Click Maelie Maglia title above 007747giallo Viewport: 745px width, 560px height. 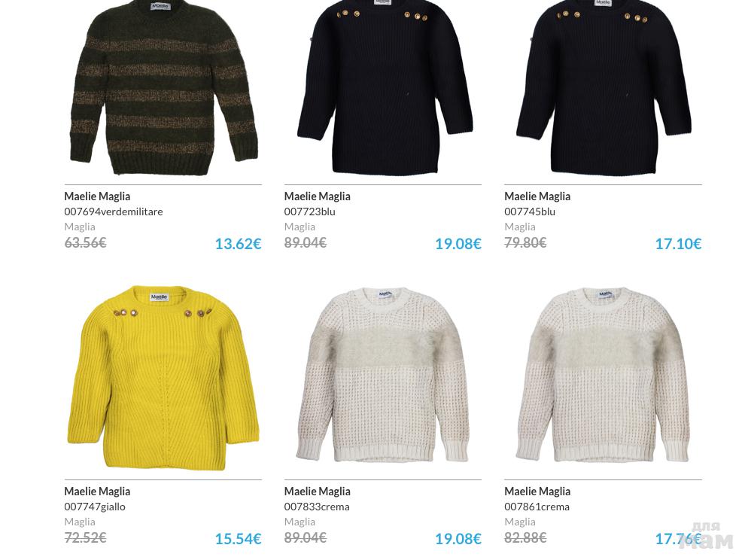tap(97, 492)
